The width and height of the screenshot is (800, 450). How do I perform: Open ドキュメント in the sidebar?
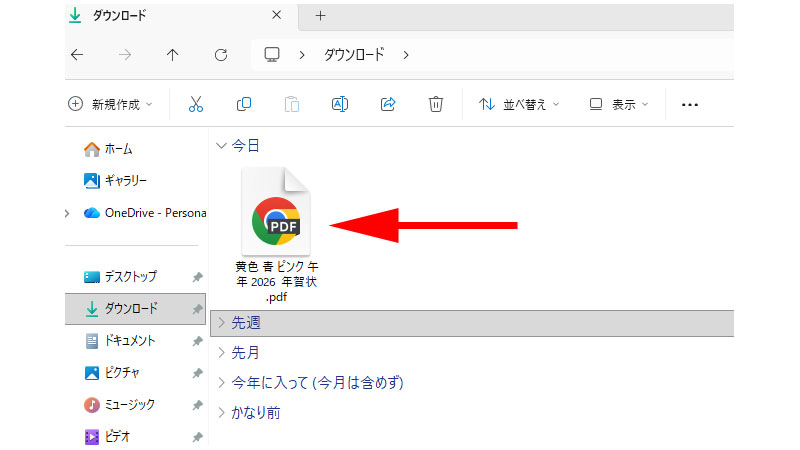click(119, 341)
